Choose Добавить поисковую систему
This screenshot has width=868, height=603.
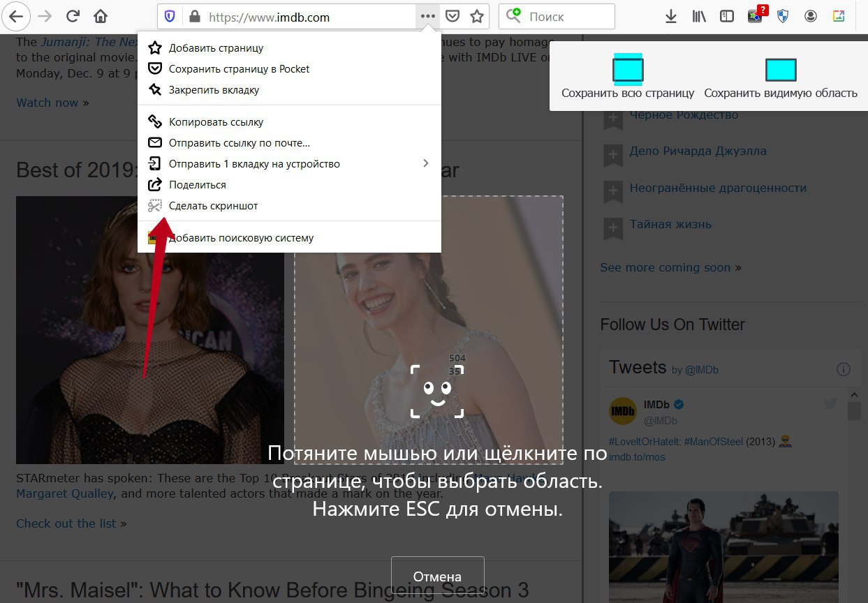click(289, 238)
